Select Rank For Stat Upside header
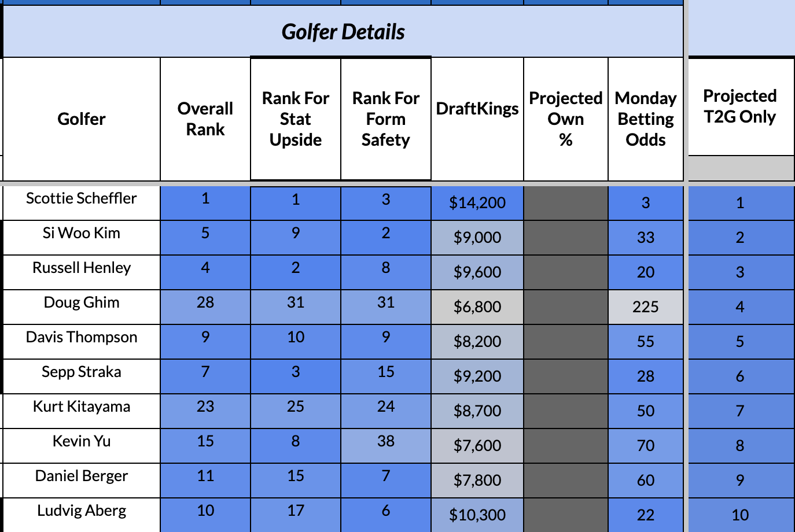The image size is (795, 532). tap(296, 119)
